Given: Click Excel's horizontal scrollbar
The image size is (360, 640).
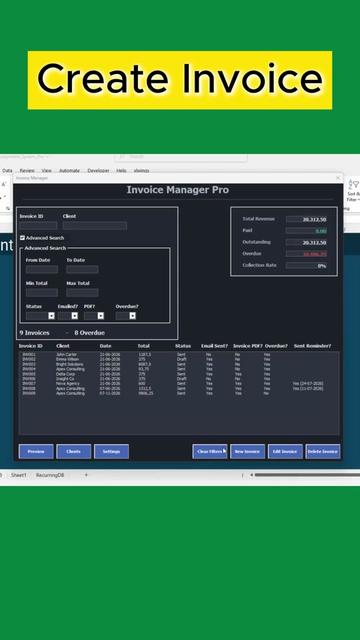Looking at the screenshot, I should click(306, 475).
